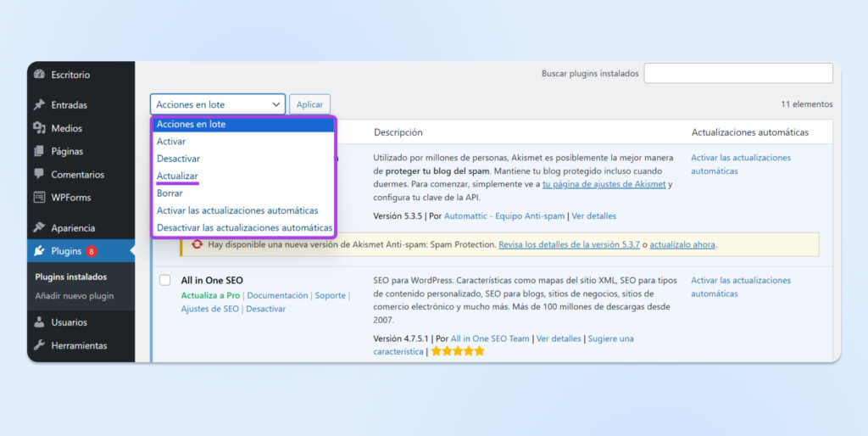Image resolution: width=868 pixels, height=436 pixels.
Task: Click the WPForms form icon
Action: pos(39,198)
